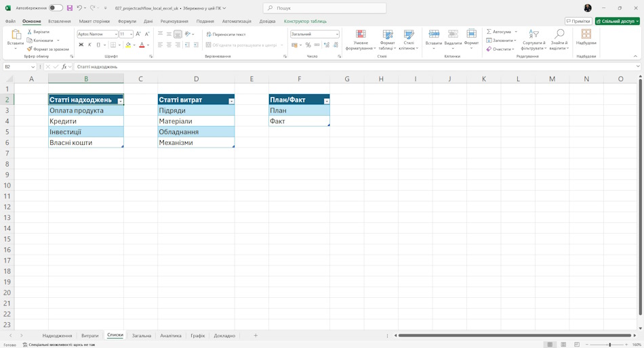Open Conditional Formatting (Умовне форматування)

tap(361, 39)
